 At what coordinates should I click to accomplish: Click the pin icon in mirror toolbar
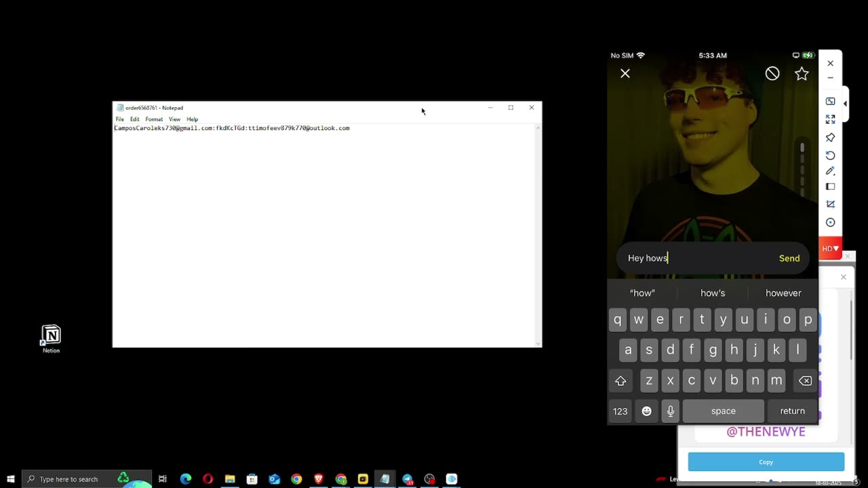830,138
